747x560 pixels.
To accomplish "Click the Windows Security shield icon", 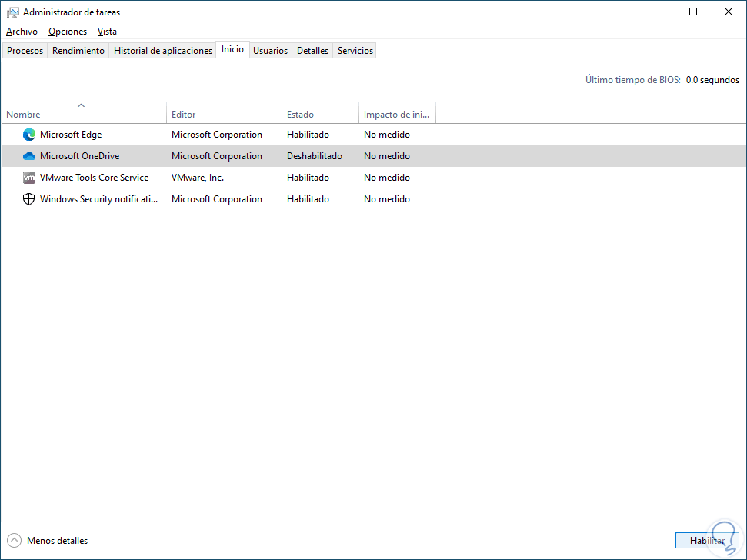I will pos(29,199).
